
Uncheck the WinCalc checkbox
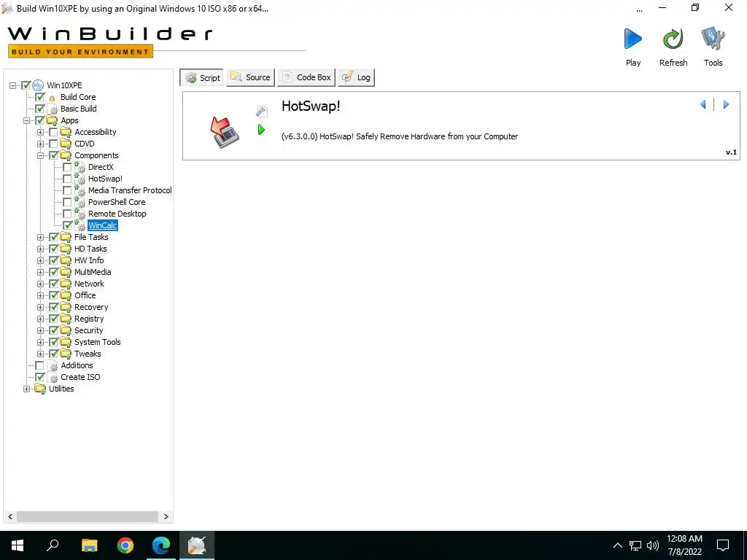pyautogui.click(x=67, y=226)
